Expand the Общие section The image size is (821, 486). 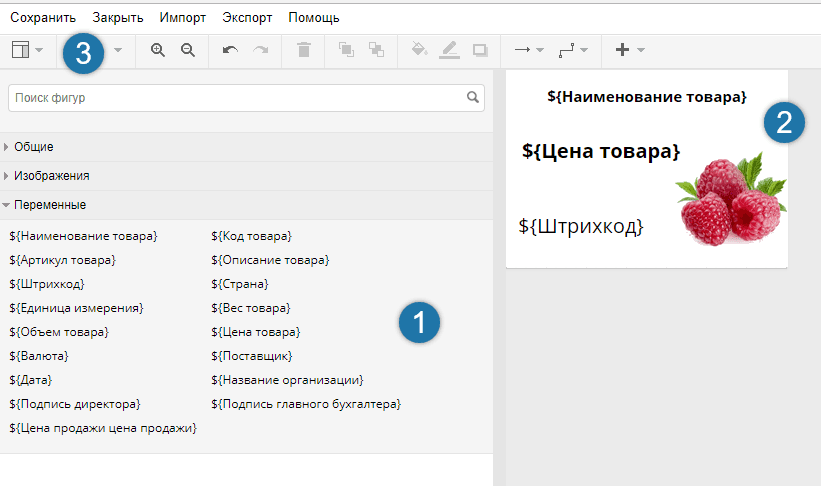pos(246,147)
